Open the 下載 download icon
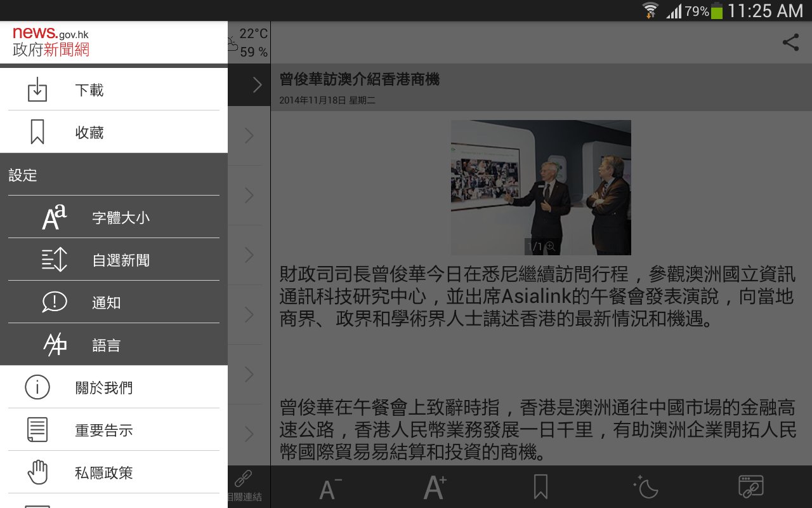Viewport: 812px width, 508px height. pos(37,90)
